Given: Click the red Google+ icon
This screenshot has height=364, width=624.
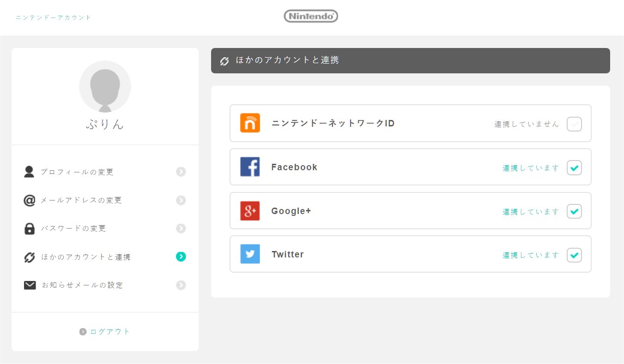Looking at the screenshot, I should 250,211.
